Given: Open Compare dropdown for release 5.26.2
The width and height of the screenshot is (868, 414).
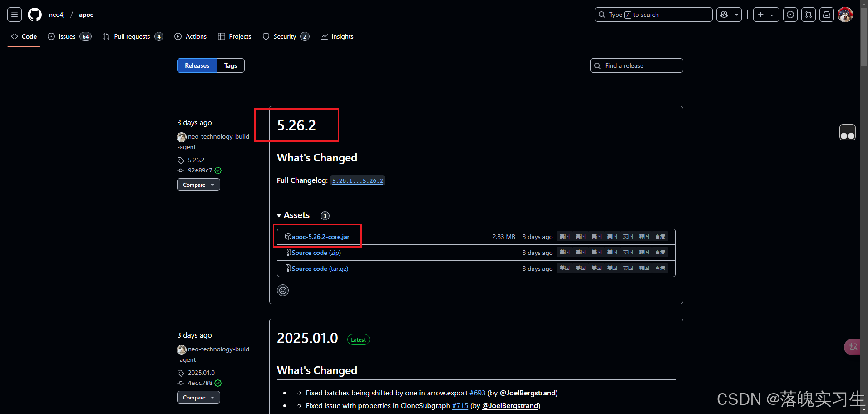Looking at the screenshot, I should point(198,185).
